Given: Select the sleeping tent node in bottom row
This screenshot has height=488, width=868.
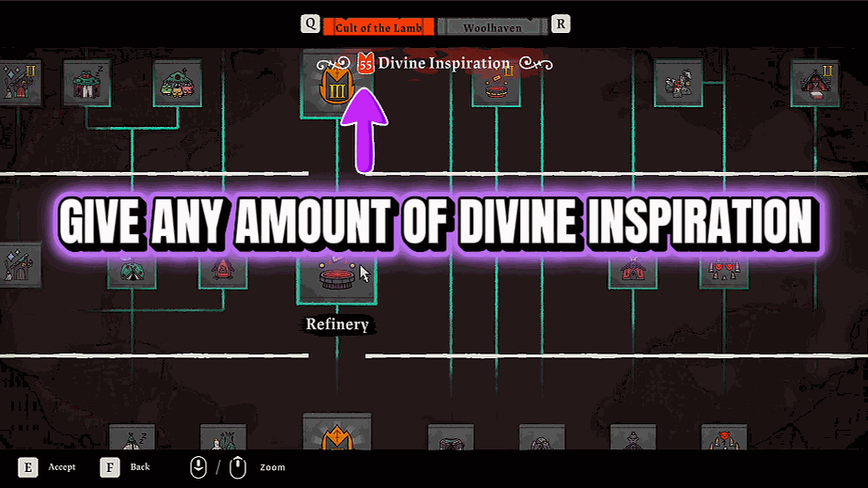Looking at the screenshot, I should pos(132,437).
